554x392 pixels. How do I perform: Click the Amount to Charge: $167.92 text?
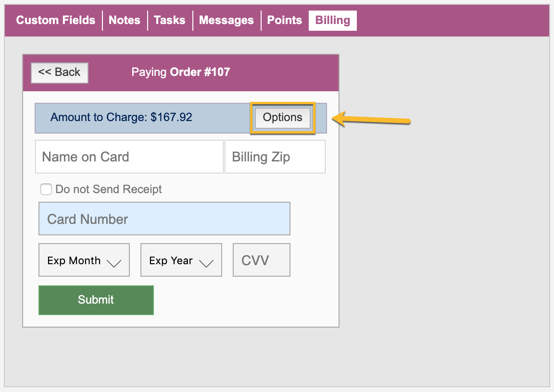point(121,117)
